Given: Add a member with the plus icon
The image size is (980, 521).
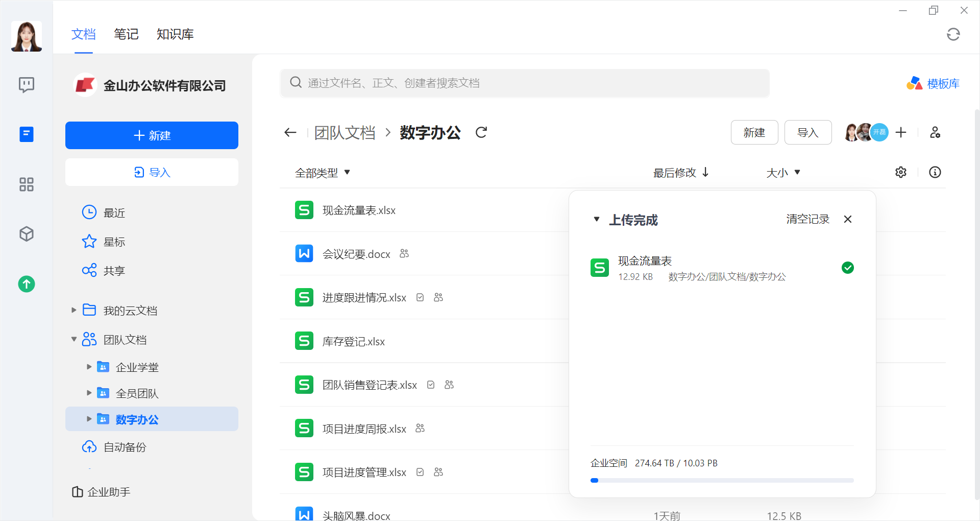Looking at the screenshot, I should [x=901, y=132].
